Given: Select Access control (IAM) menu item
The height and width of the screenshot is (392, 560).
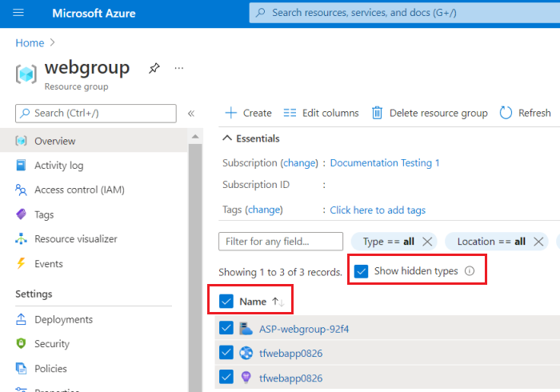Looking at the screenshot, I should [78, 190].
